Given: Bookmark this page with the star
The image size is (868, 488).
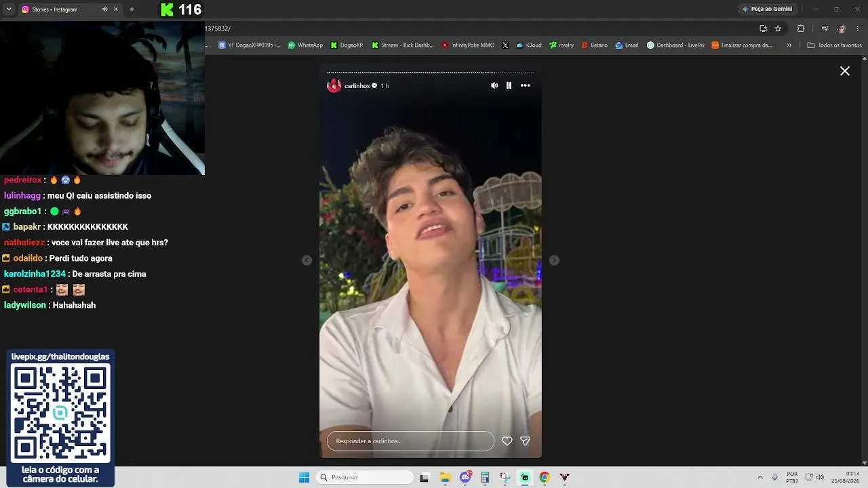Looking at the screenshot, I should click(778, 28).
